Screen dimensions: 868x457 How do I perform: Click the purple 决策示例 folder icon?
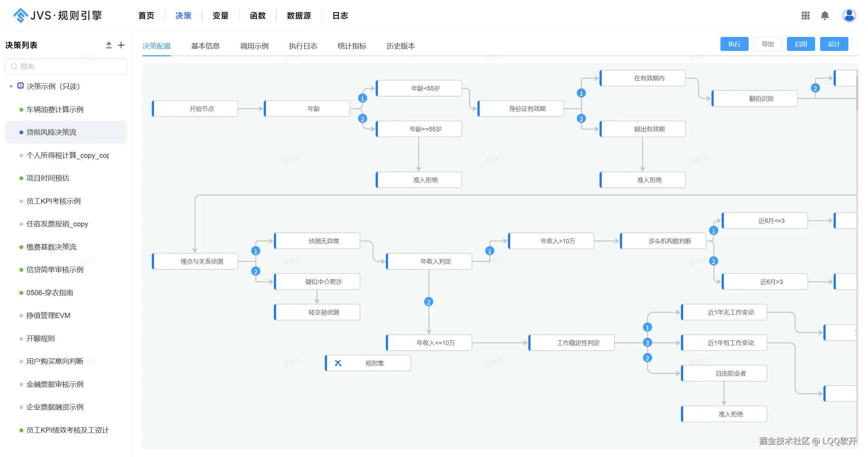click(21, 86)
